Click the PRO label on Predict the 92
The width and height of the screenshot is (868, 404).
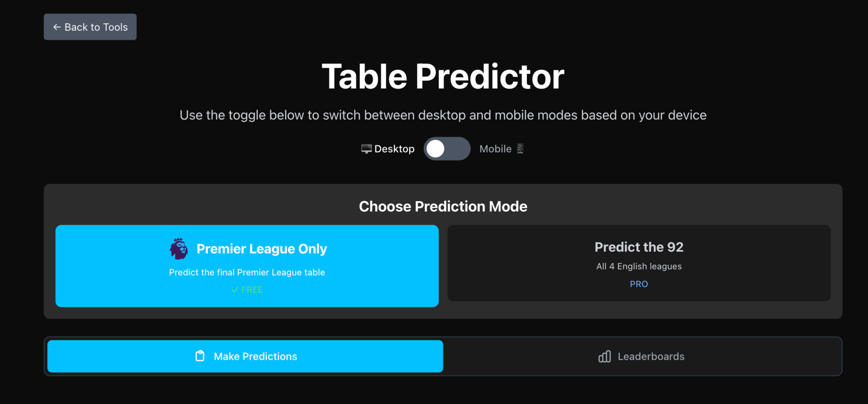tap(639, 284)
